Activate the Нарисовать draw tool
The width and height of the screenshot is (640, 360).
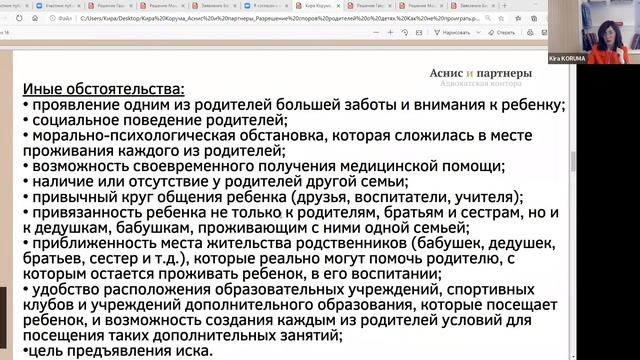[x=452, y=32]
